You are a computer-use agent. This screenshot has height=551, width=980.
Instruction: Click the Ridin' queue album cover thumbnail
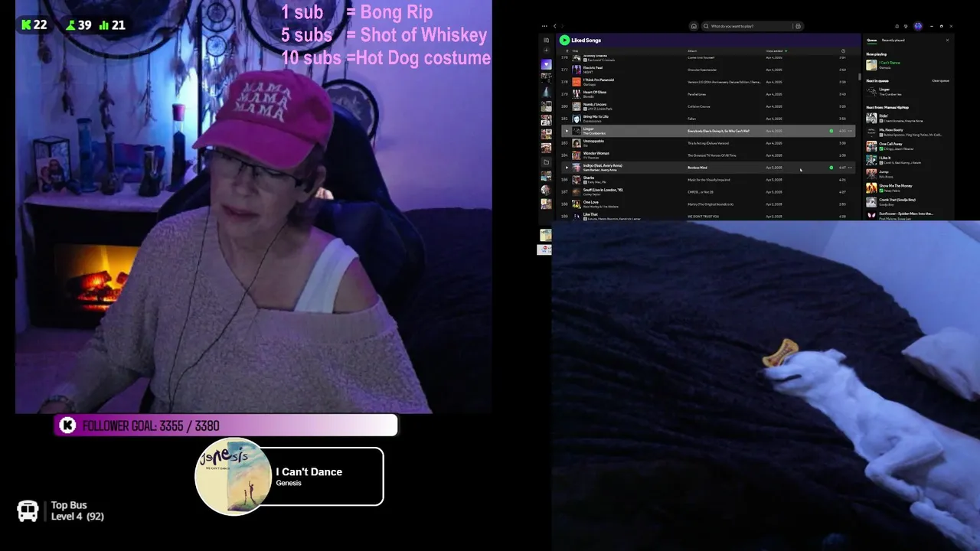871,118
